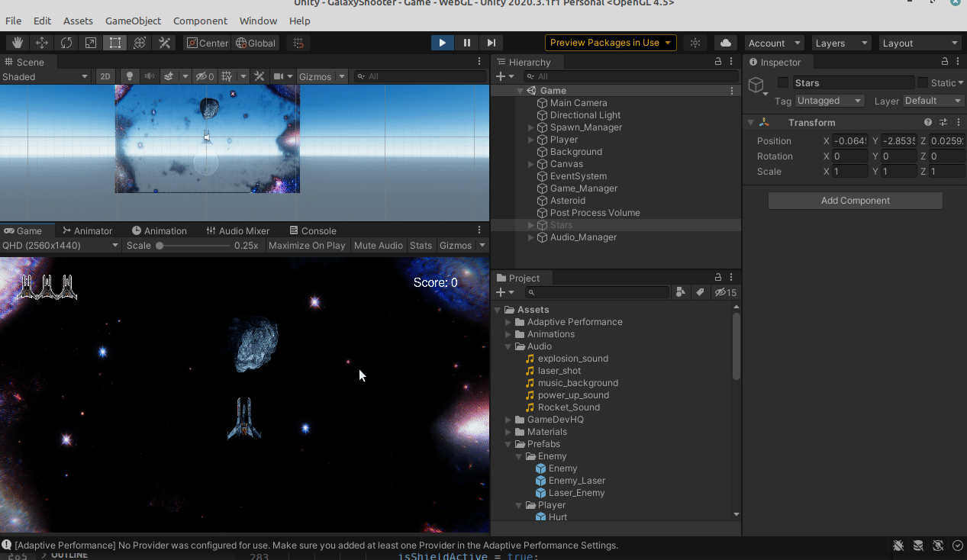The height and width of the screenshot is (560, 967).
Task: Open Unity cloud services
Action: [x=726, y=43]
